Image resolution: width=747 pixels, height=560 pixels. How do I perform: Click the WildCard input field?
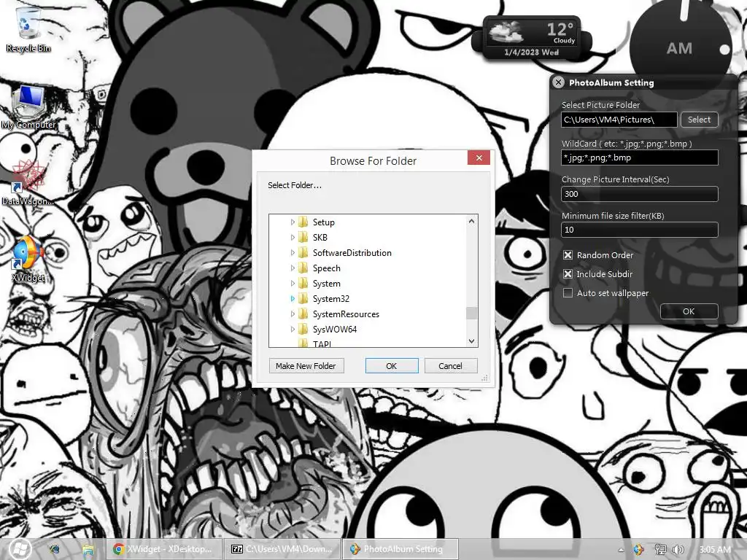point(639,157)
